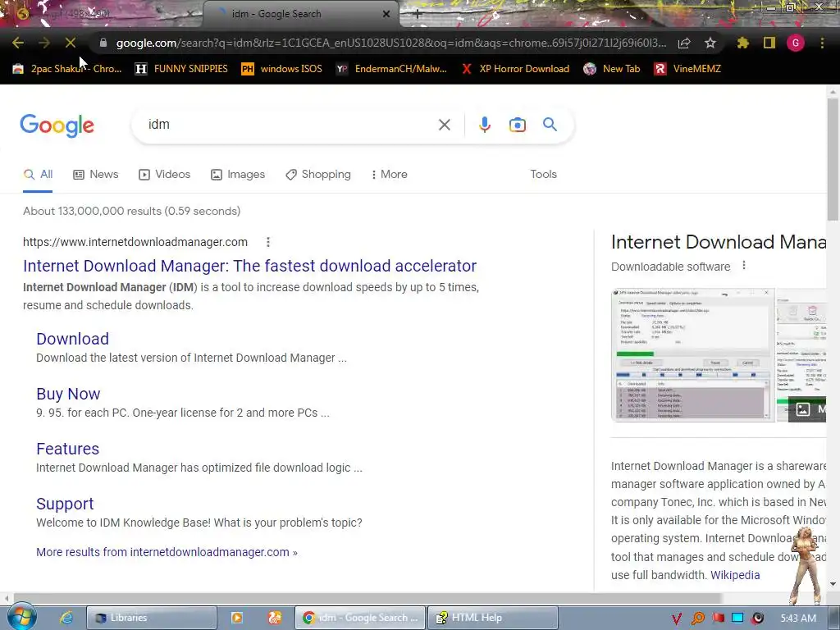Image resolution: width=840 pixels, height=630 pixels.
Task: Expand the More search categories menu
Action: tap(390, 175)
